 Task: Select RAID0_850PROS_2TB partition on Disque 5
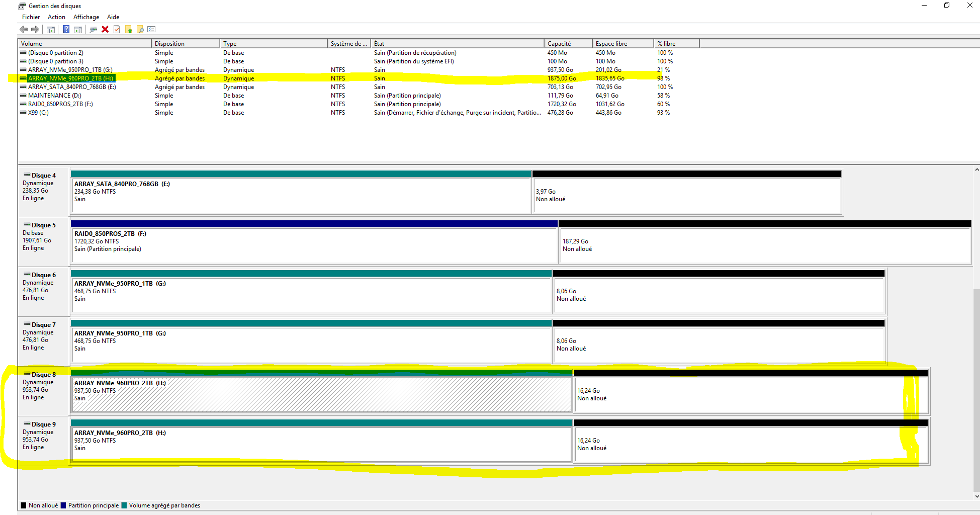(x=314, y=242)
